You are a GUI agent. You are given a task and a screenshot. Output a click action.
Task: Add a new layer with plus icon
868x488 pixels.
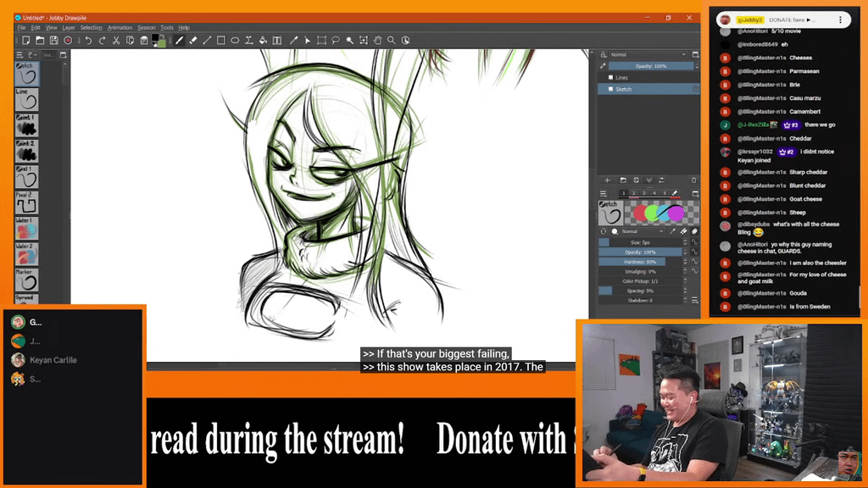tap(607, 180)
